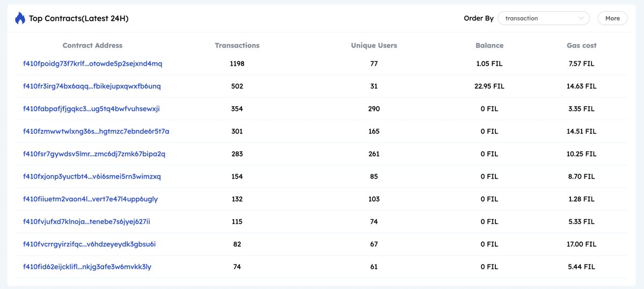Click the 14.51 FIL gas cost
Screen dimensions: 644x289
(x=582, y=131)
